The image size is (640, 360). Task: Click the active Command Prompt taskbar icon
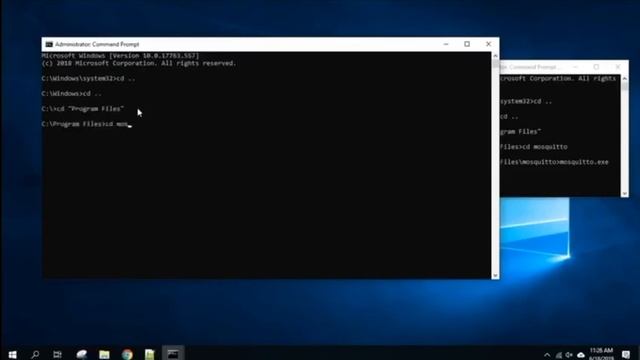tap(173, 354)
